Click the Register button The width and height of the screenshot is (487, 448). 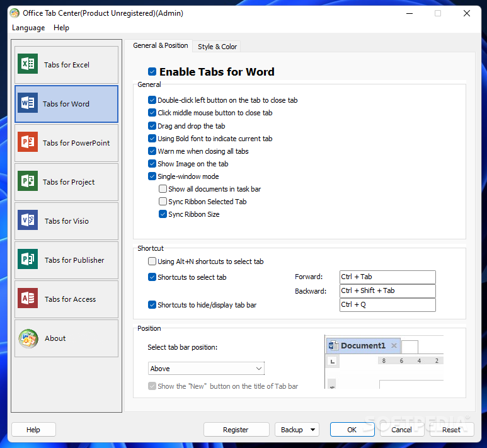[x=236, y=430]
